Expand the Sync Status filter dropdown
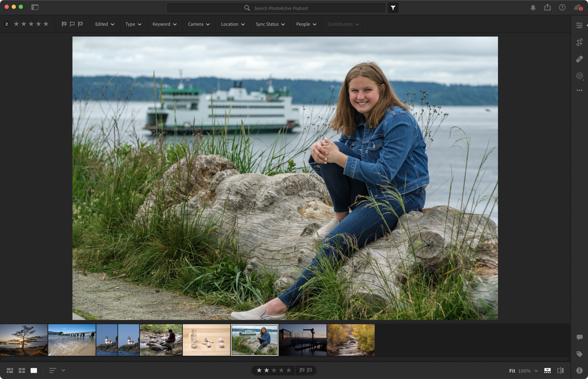Viewport: 588px width, 379px height. coord(270,24)
